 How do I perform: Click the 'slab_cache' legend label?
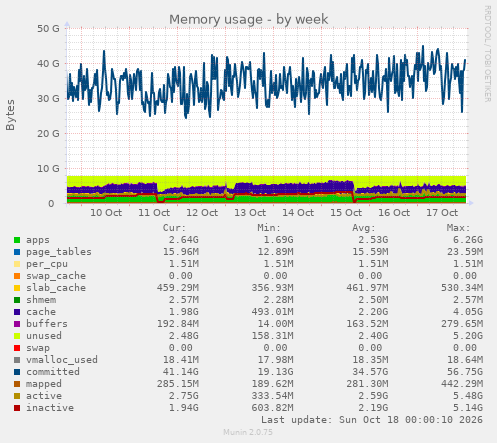(56, 288)
